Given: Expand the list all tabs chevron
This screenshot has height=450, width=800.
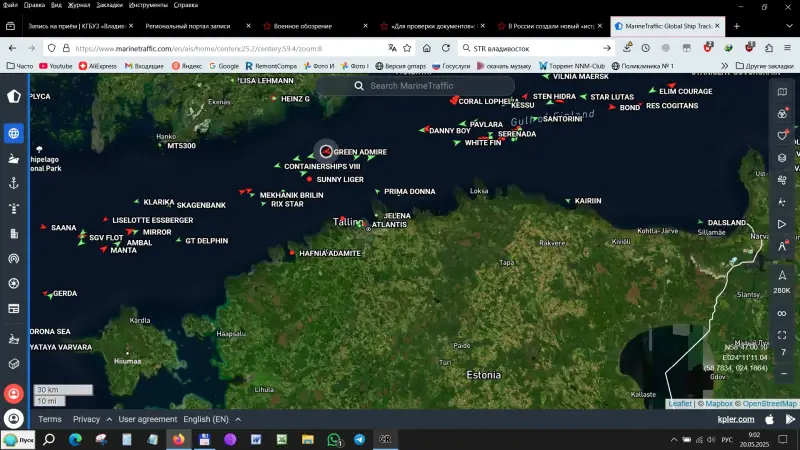Looking at the screenshot, I should pos(789,26).
